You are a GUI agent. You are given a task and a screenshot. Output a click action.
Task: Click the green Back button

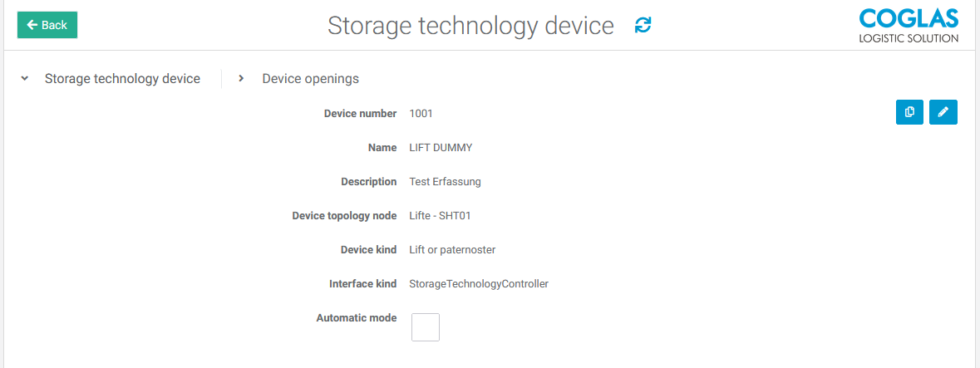(47, 25)
